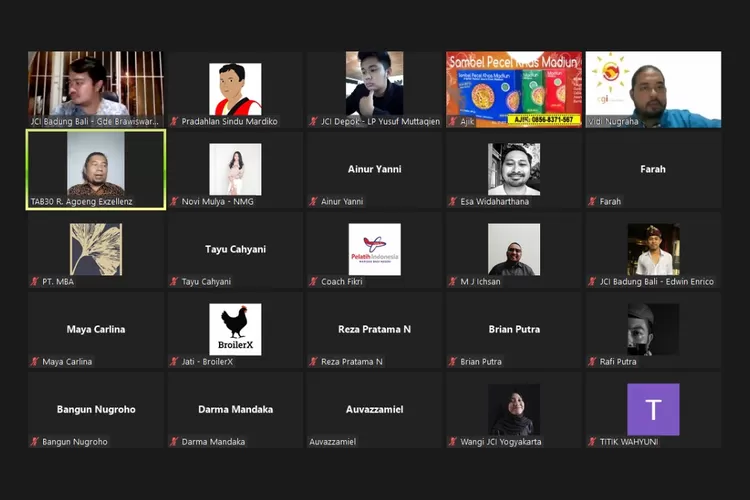Click the purple T avatar of Titik Wahyuni
The width and height of the screenshot is (750, 500).
coord(653,409)
